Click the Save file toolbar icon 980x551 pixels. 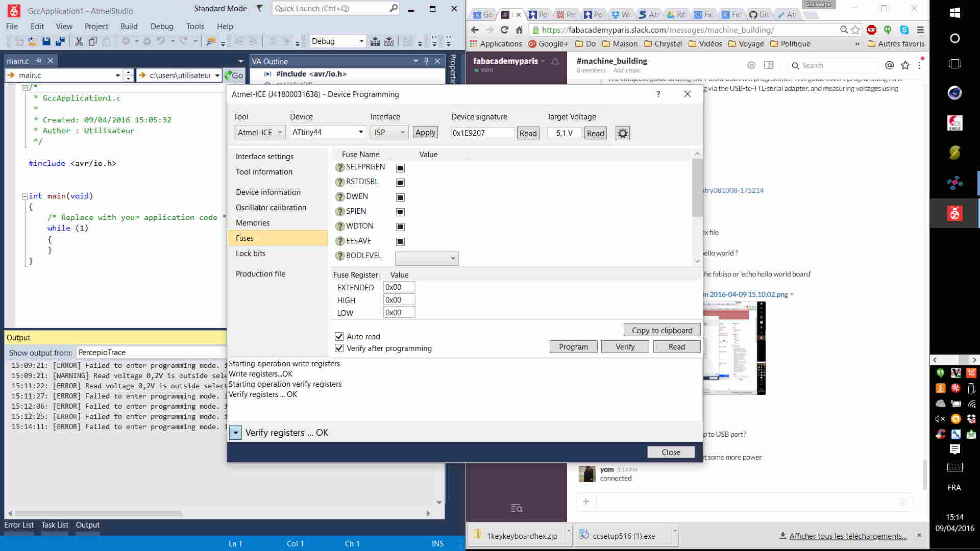click(x=46, y=41)
